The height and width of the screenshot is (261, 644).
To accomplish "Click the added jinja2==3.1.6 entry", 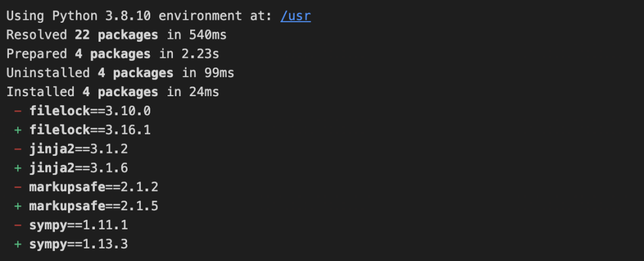I will (x=79, y=168).
